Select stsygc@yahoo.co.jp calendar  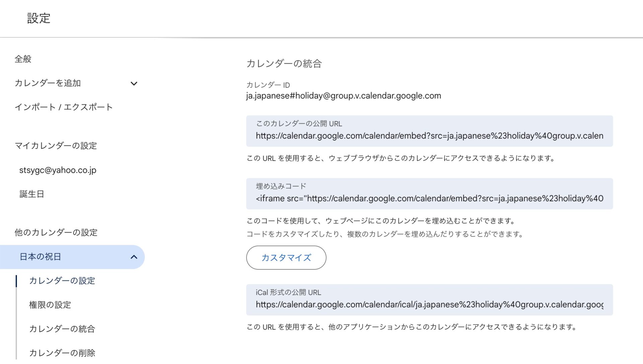coord(58,170)
